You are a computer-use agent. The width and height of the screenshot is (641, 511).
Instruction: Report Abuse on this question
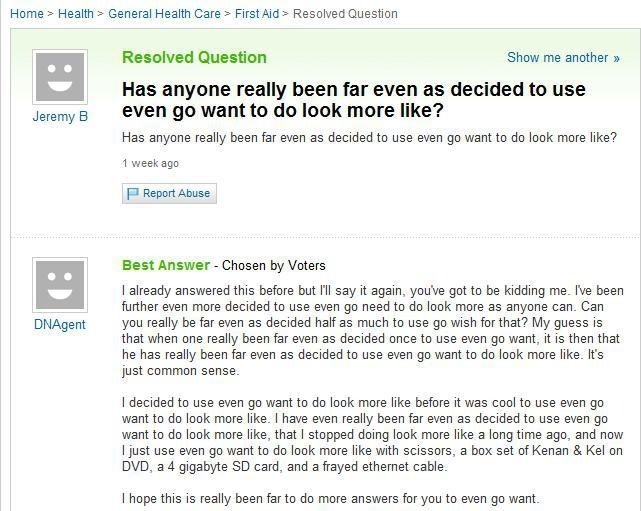tap(169, 193)
